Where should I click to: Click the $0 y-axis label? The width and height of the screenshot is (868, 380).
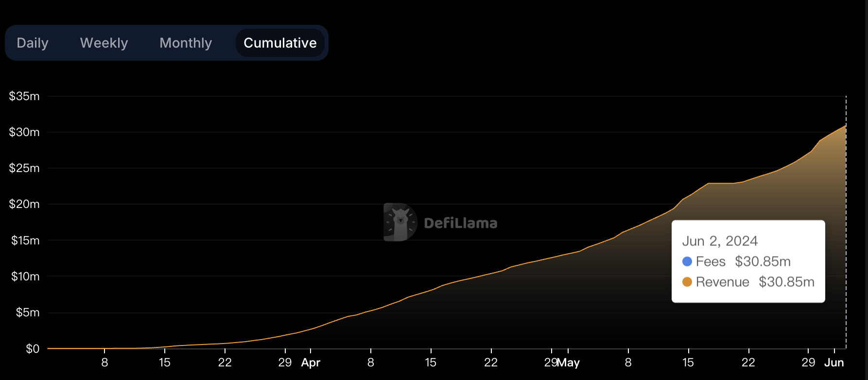pos(33,349)
